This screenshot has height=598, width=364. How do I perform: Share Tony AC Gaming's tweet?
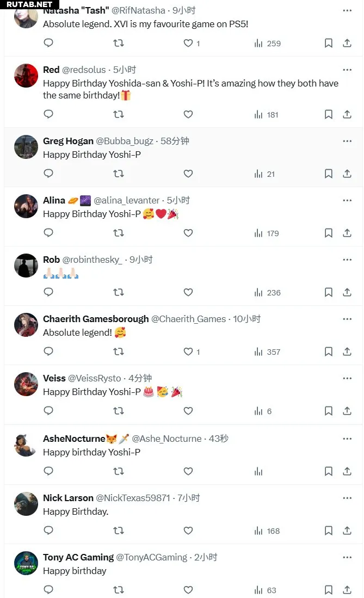(347, 589)
